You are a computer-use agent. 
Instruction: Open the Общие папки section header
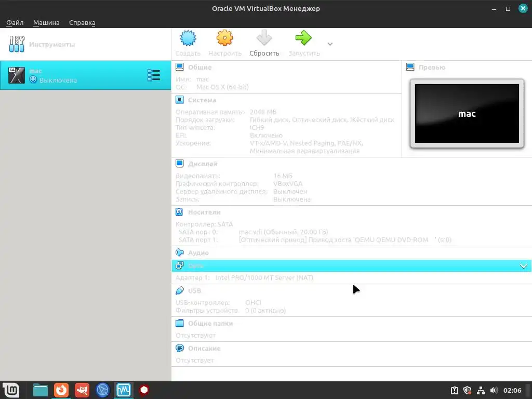coord(210,323)
